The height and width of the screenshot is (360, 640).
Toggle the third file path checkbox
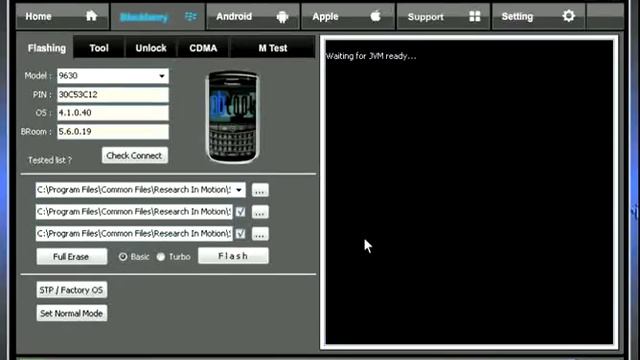pos(240,234)
